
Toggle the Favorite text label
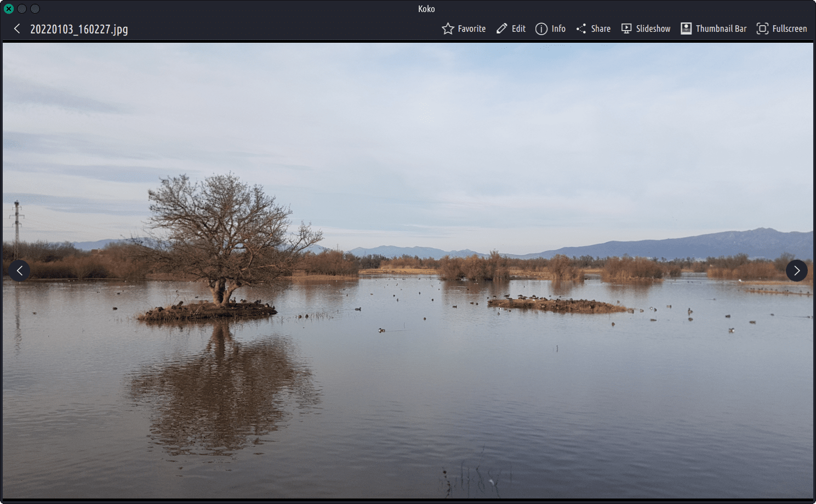(471, 29)
